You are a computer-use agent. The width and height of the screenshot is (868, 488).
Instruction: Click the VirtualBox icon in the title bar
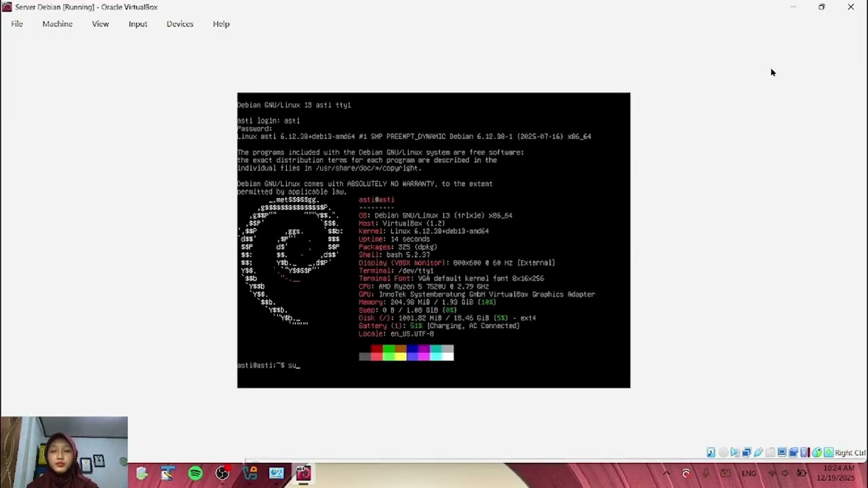click(x=7, y=7)
